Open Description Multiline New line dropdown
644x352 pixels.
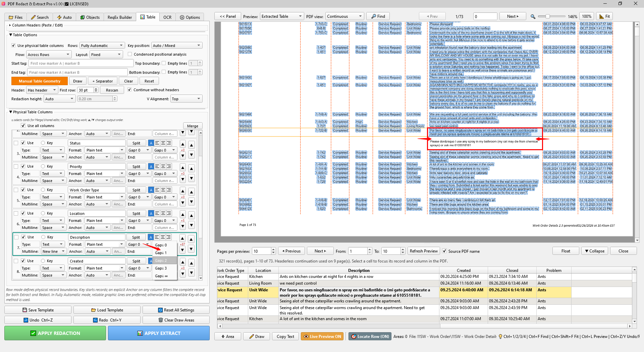pyautogui.click(x=53, y=251)
